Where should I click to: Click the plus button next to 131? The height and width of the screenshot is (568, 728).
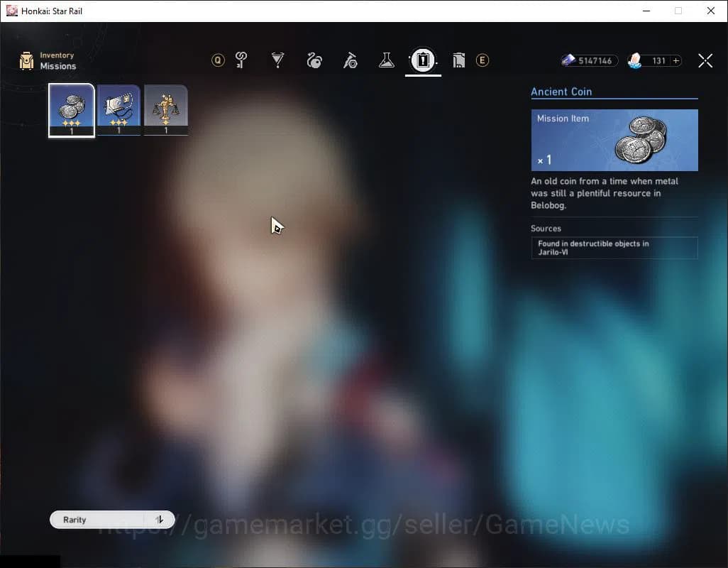coord(676,61)
